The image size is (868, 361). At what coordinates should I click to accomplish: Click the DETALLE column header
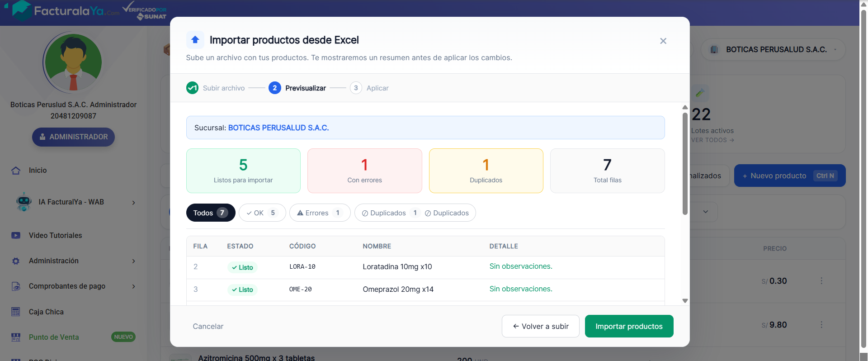coord(504,246)
